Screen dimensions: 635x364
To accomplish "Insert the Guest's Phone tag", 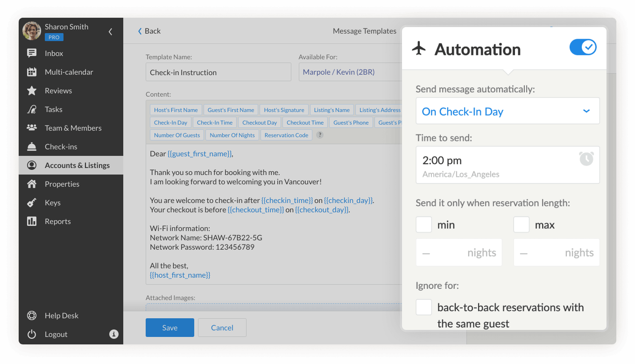I will 351,123.
